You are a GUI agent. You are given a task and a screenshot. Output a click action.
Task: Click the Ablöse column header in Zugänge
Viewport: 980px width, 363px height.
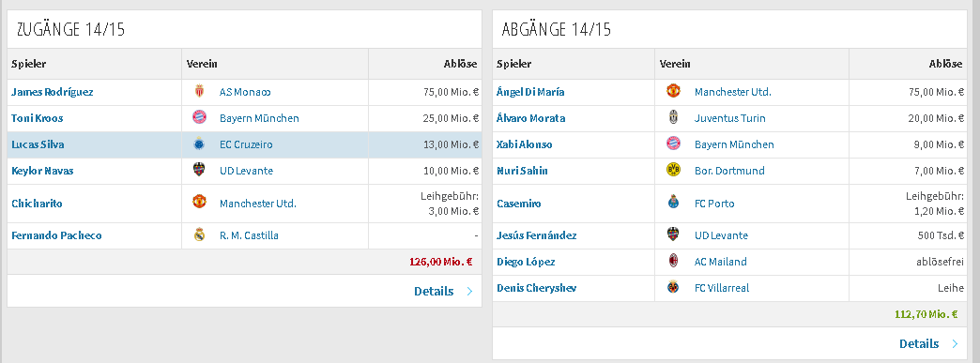(x=460, y=64)
